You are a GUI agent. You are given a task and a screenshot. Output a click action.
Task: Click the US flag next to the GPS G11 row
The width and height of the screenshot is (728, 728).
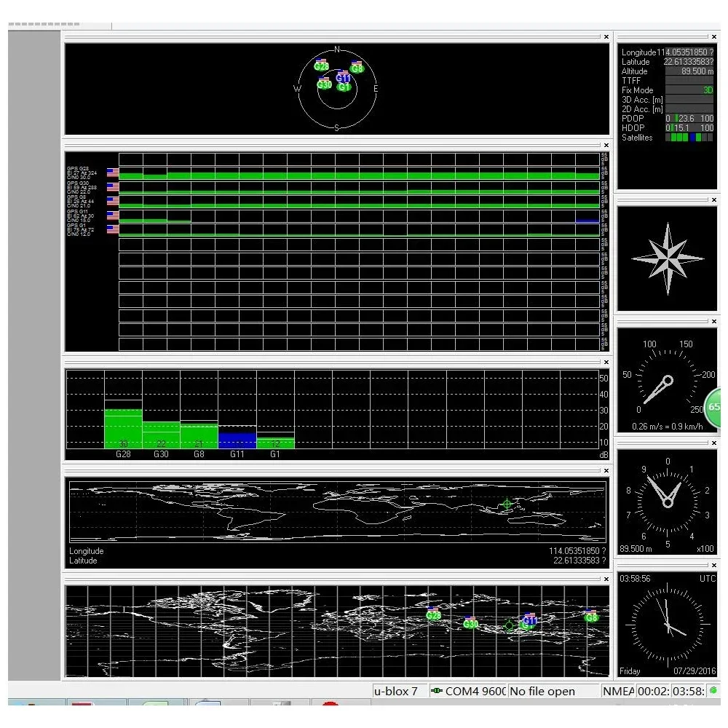tap(113, 215)
